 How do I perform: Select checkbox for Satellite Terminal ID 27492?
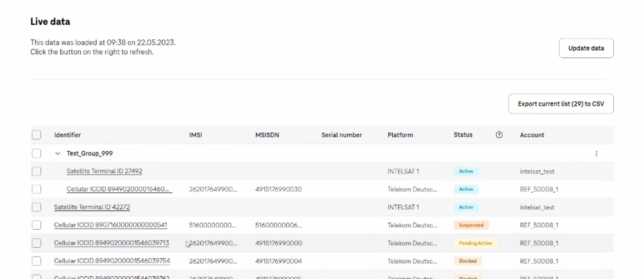[37, 171]
